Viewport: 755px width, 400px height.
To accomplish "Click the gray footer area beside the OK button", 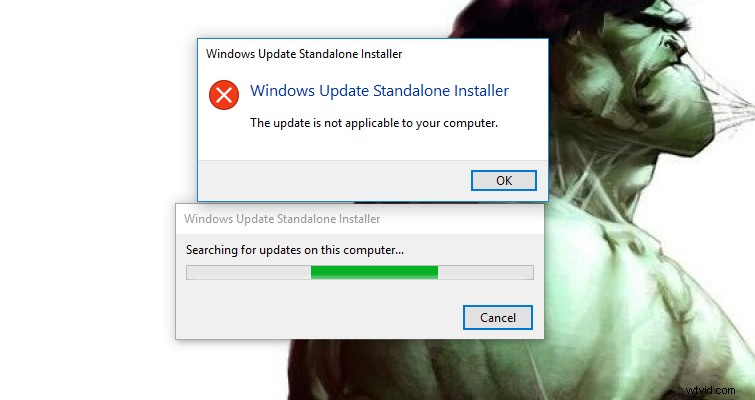I will click(334, 181).
